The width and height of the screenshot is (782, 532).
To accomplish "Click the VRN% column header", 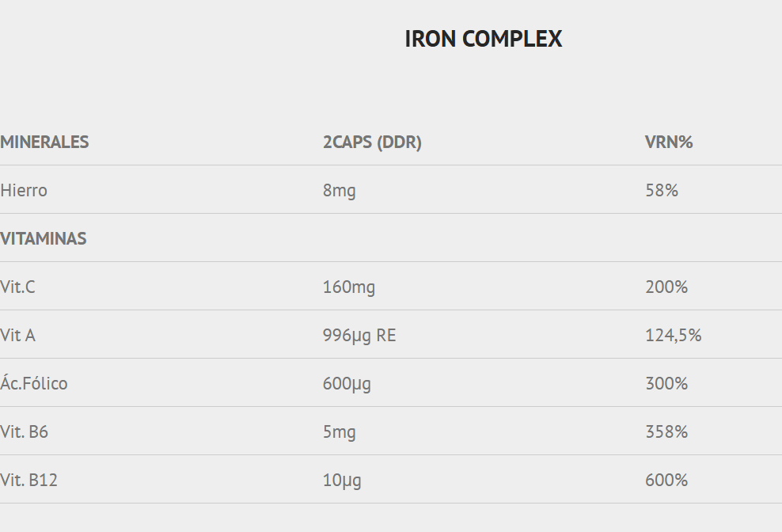I will click(669, 142).
